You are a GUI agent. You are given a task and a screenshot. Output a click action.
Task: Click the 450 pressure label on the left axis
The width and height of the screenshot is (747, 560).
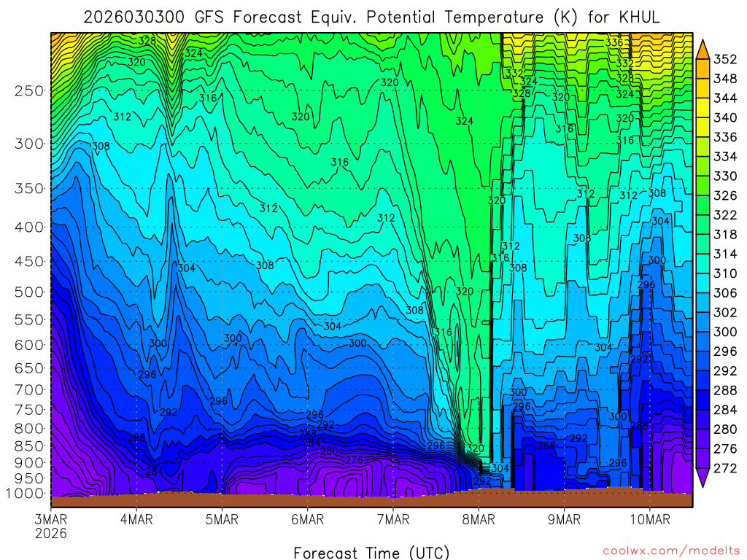click(x=29, y=262)
